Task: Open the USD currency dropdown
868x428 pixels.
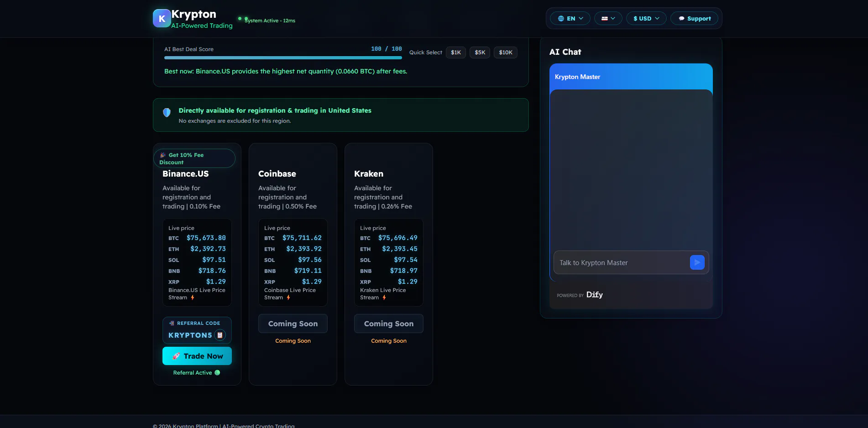Action: pos(646,19)
